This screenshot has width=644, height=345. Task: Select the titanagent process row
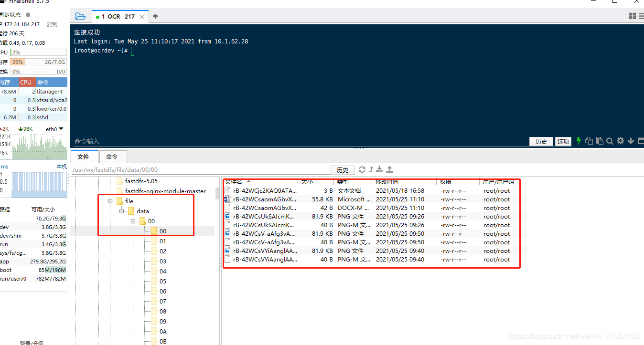click(x=33, y=92)
